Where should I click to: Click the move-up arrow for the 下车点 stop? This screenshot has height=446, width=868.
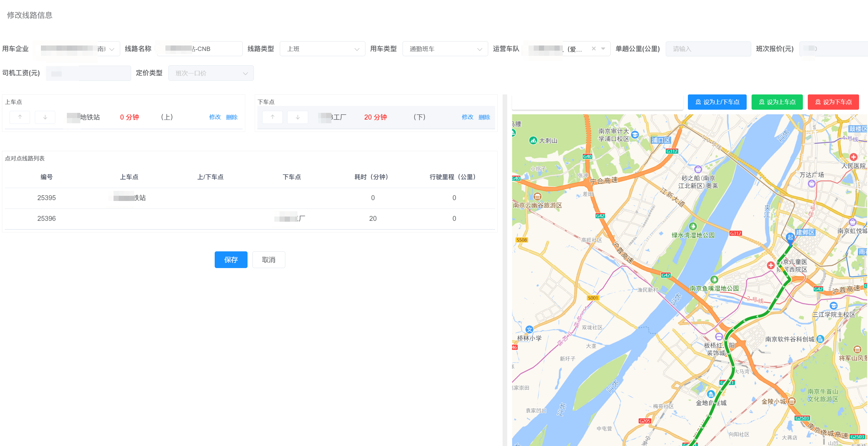(272, 117)
